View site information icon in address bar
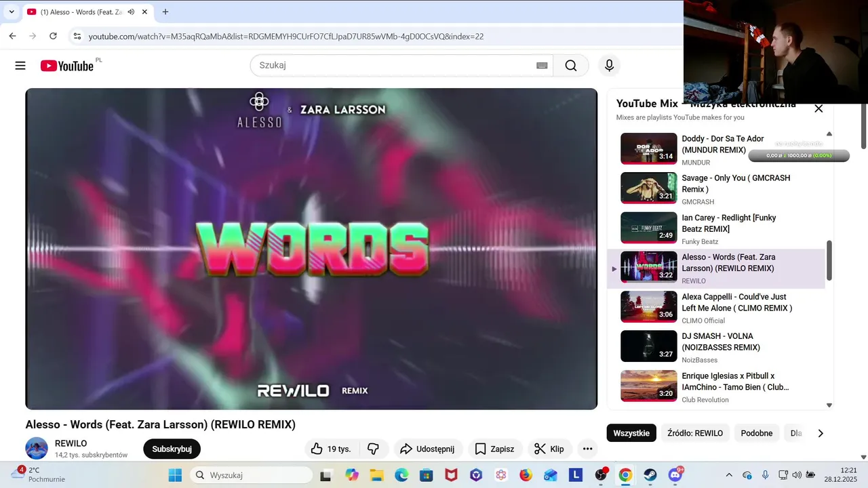868x488 pixels. 77,36
